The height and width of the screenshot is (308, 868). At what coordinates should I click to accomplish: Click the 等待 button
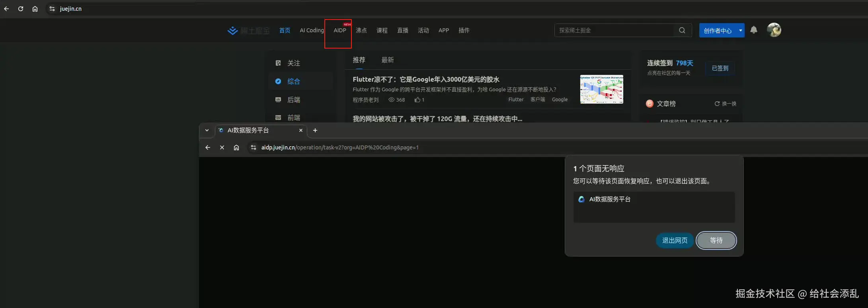[716, 240]
